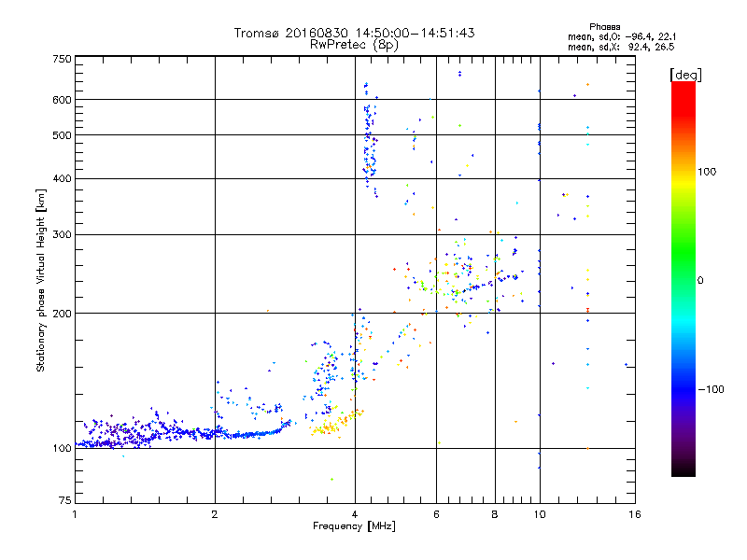Click the 'Stationary phase Virtual Height [km]' axis title

pos(41,280)
